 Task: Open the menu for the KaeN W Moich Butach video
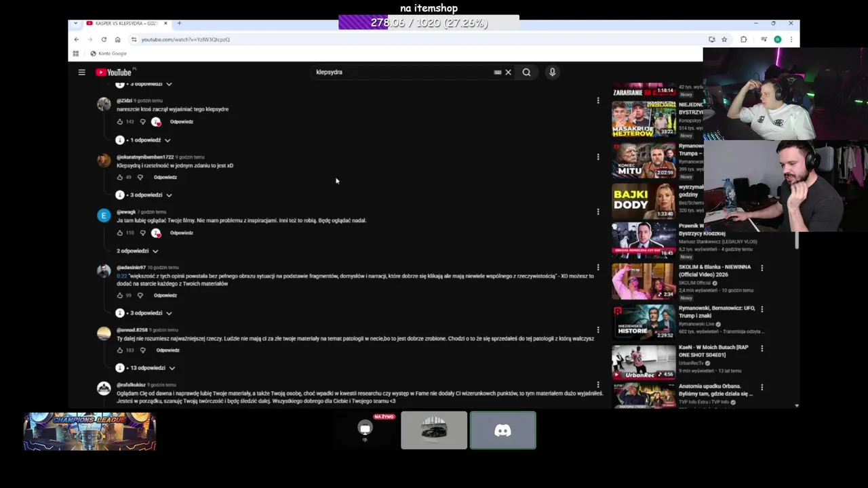(762, 348)
